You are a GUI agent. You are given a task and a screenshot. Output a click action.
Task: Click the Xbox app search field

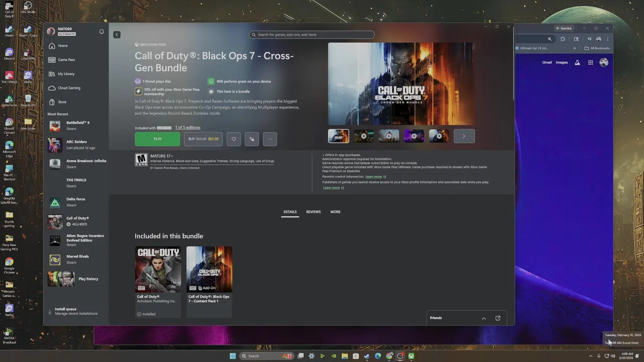coord(312,35)
